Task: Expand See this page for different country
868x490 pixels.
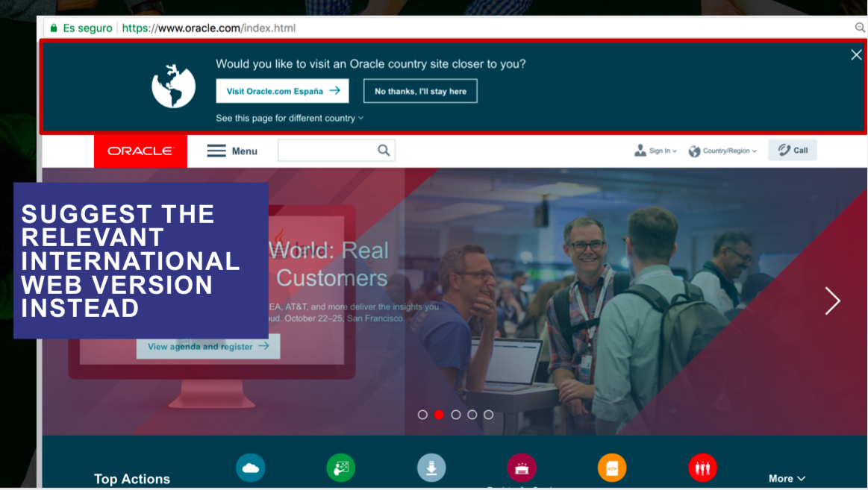Action: [x=290, y=118]
